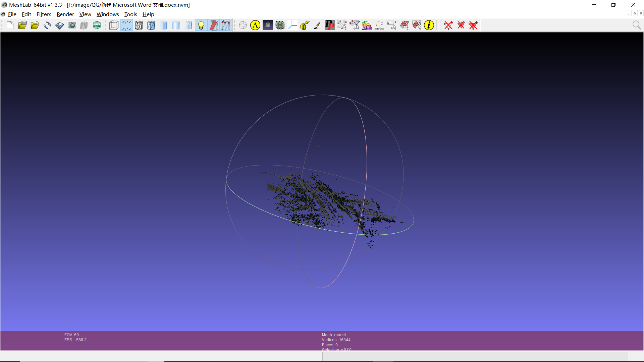Toggle Bounding Box render mode
Screen dimensions: 644x362
click(x=114, y=25)
